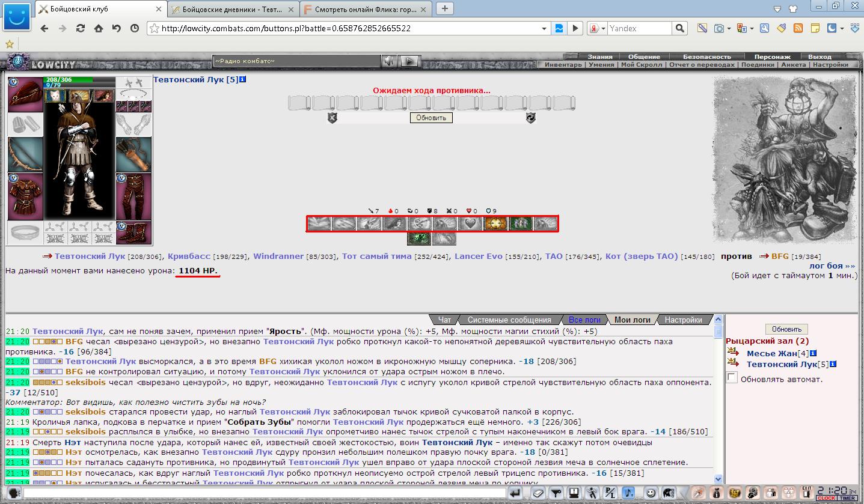The image size is (864, 504).
Task: Click the Радио комбатс field
Action: [296, 61]
